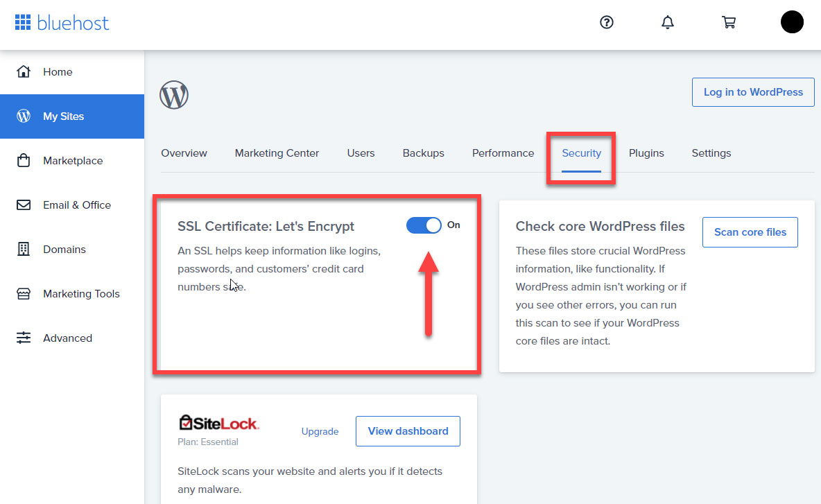Click the Email & Office envelope icon
Viewport: 821px width, 504px height.
(24, 205)
